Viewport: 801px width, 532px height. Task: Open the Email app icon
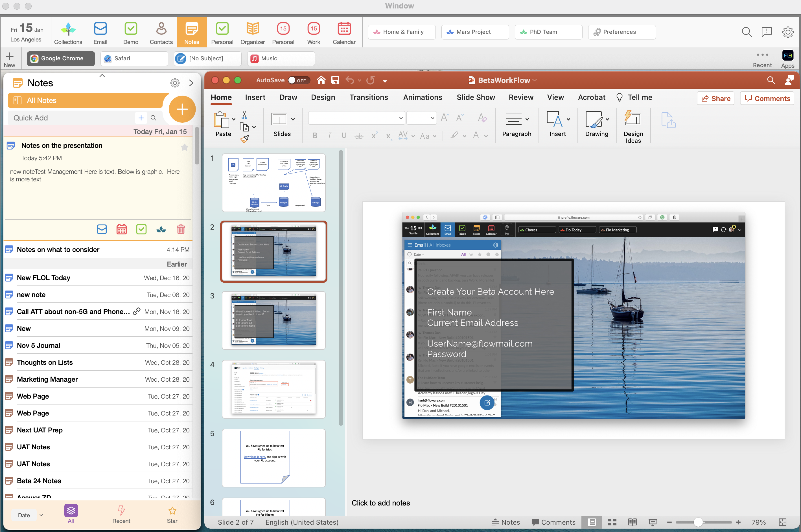[x=100, y=33]
